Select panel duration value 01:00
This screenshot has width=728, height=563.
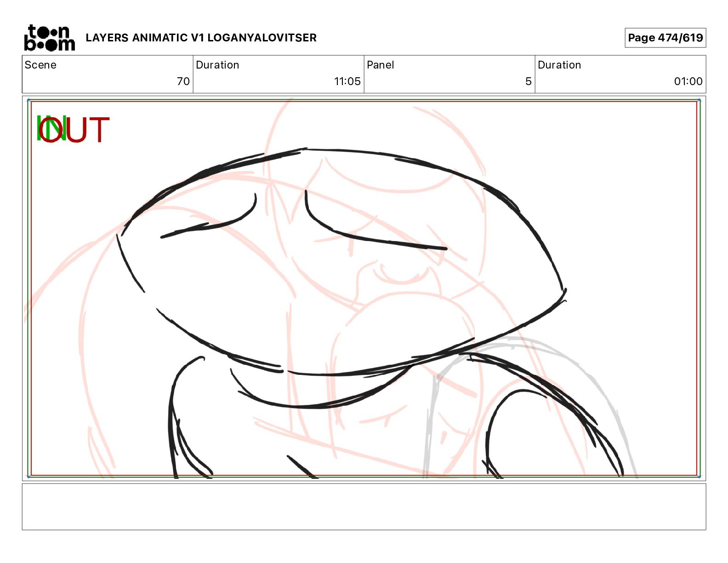point(688,81)
